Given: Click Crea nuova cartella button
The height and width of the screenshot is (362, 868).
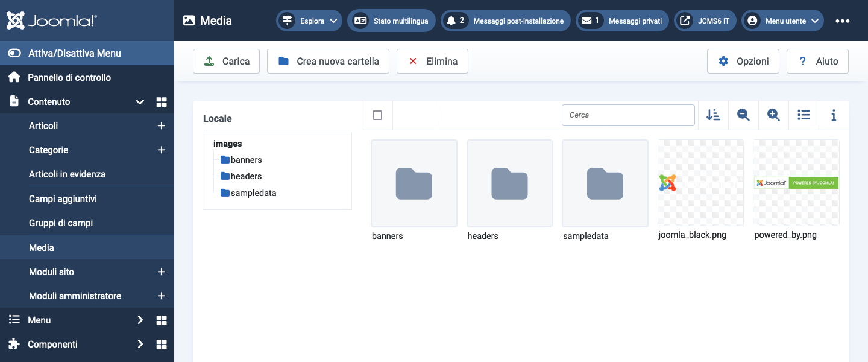Looking at the screenshot, I should point(328,61).
